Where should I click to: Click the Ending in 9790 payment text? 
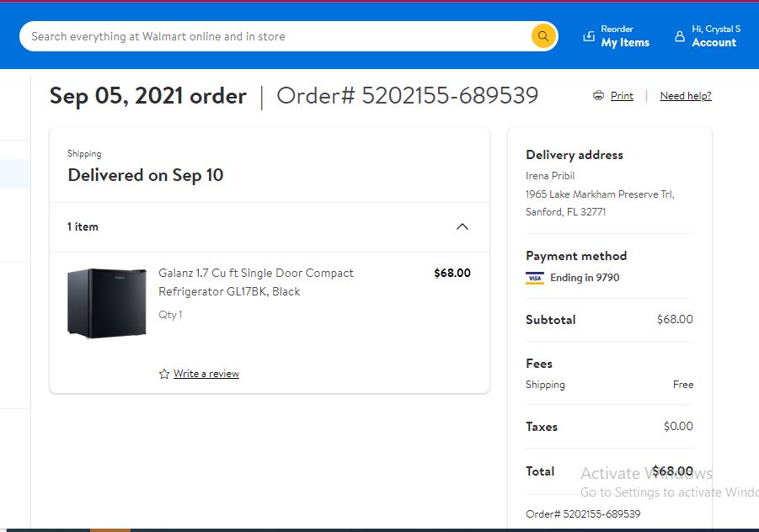tap(585, 278)
